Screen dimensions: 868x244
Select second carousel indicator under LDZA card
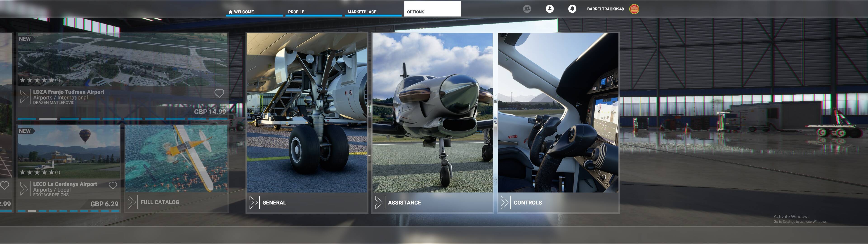[48, 119]
